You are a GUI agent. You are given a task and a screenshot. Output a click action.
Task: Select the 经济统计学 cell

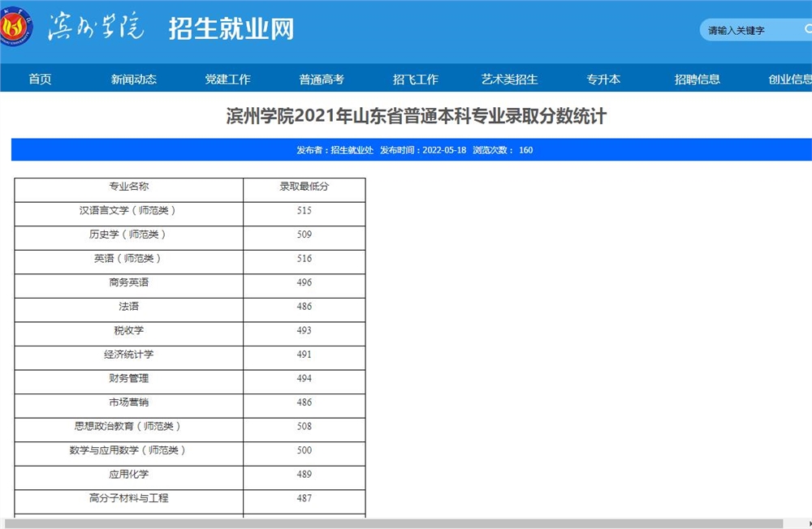click(x=128, y=358)
